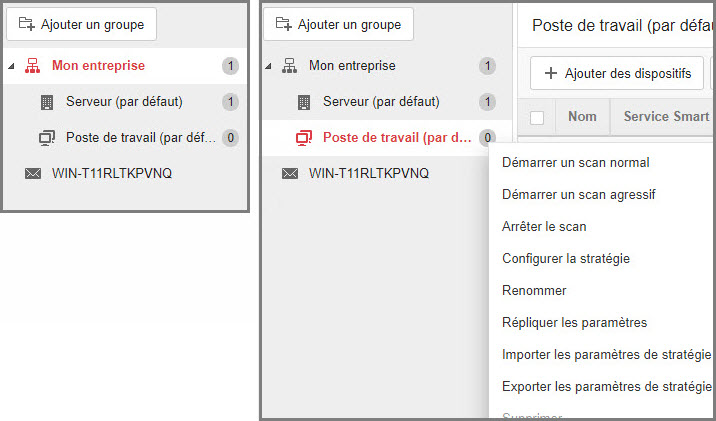Click Arrêter le scan menu entry
The width and height of the screenshot is (716, 421).
click(544, 227)
